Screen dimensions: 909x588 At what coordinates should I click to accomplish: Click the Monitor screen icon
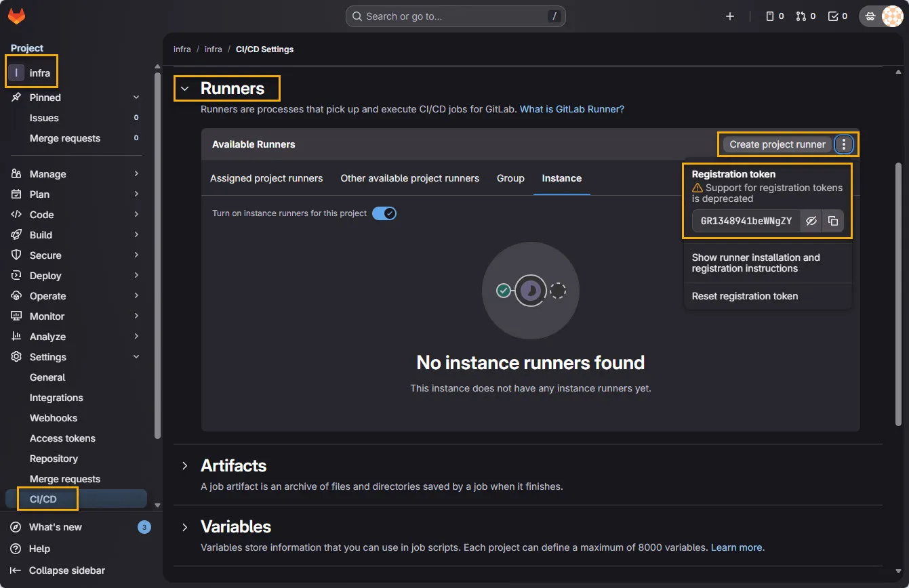pos(16,316)
